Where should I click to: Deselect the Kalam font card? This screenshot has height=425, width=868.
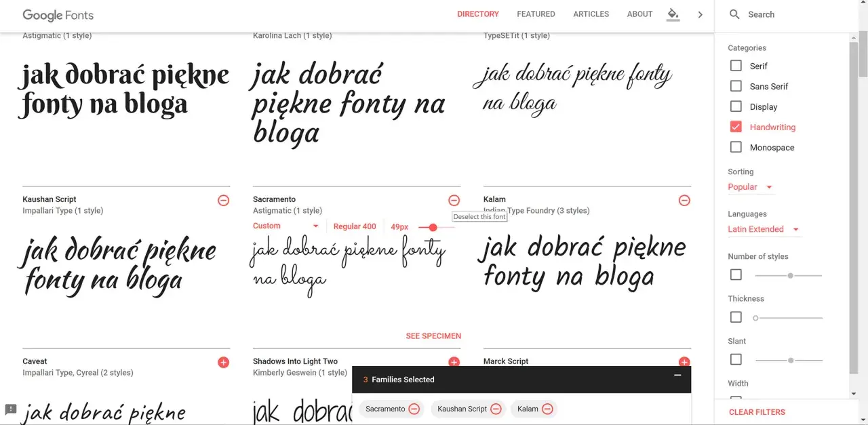[684, 200]
